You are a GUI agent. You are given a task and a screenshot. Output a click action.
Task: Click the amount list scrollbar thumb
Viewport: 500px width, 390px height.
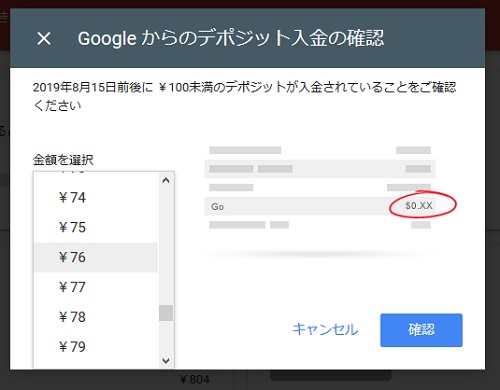click(166, 313)
